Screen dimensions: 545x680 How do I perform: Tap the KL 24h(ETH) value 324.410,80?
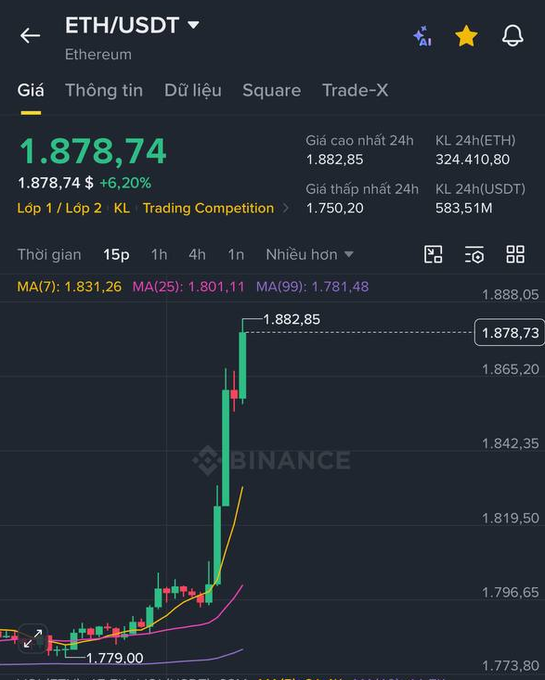(473, 160)
